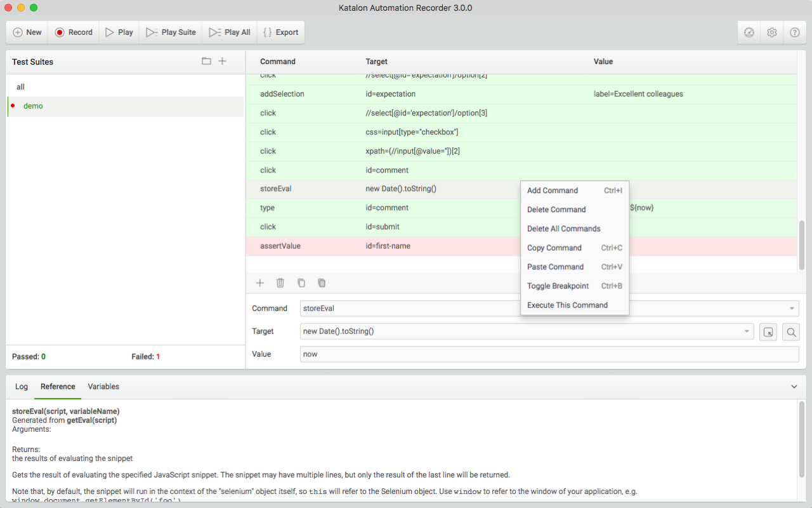Launch all suites with Play All
Screen dimensions: 812x508
(x=230, y=32)
